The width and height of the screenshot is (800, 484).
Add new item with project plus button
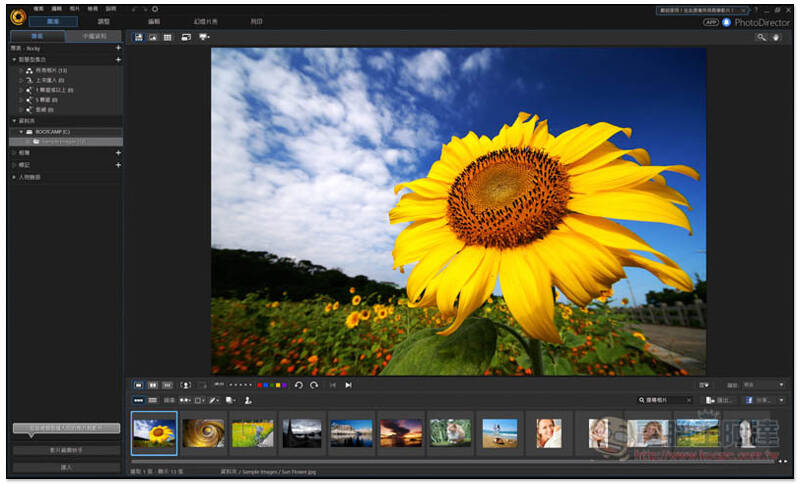click(118, 48)
